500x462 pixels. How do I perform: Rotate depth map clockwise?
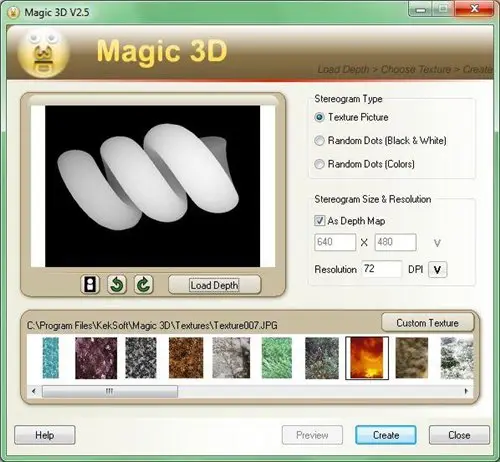pos(144,285)
